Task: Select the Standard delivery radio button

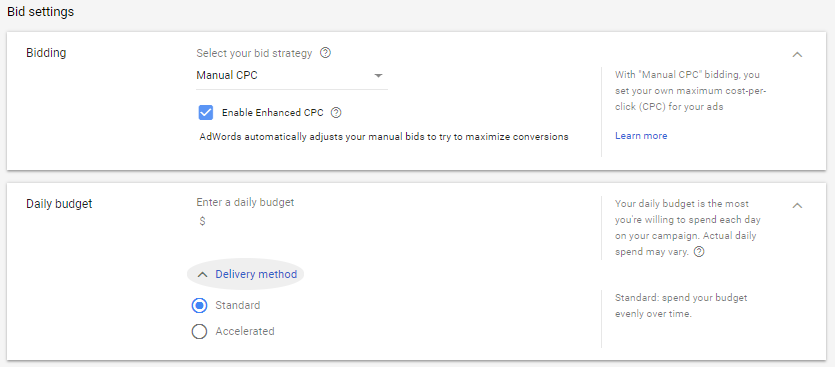Action: coord(199,306)
